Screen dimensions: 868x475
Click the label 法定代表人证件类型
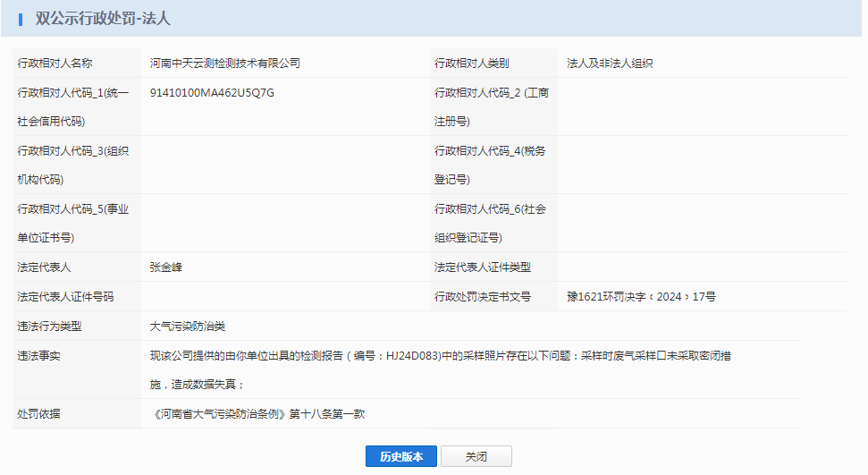tap(483, 267)
